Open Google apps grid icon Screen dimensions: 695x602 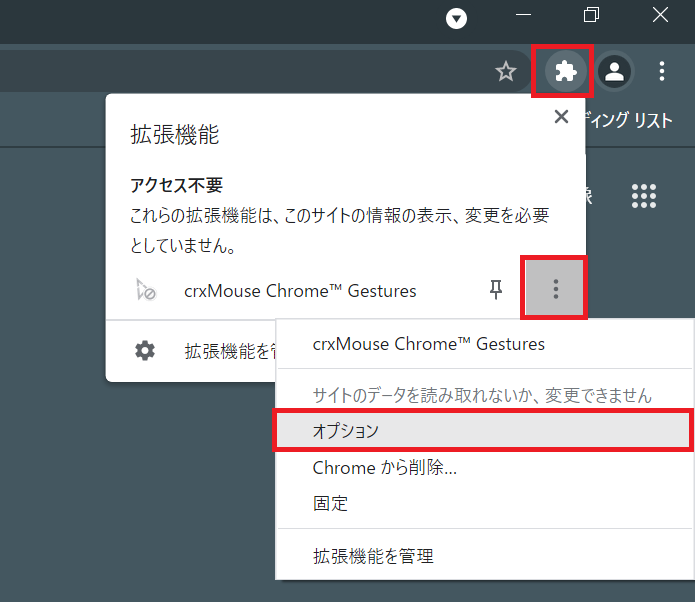tap(644, 196)
